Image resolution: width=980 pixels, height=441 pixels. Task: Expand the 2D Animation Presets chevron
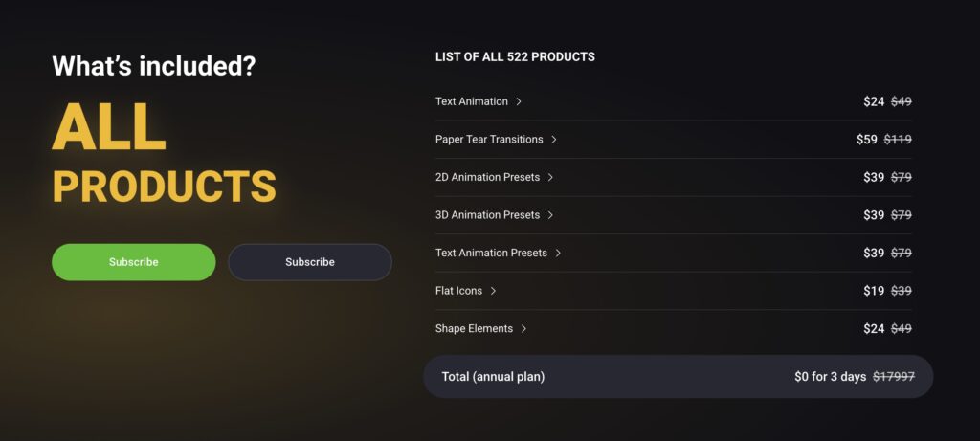[x=550, y=177]
